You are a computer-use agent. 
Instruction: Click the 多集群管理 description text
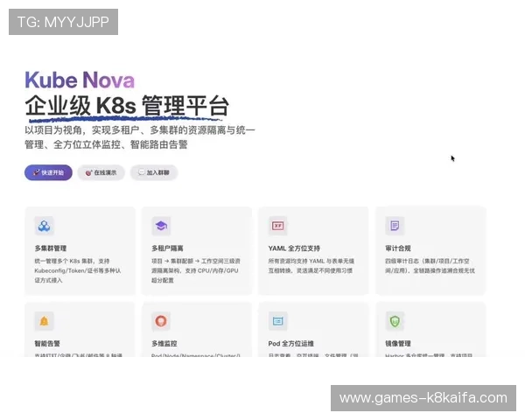click(78, 270)
